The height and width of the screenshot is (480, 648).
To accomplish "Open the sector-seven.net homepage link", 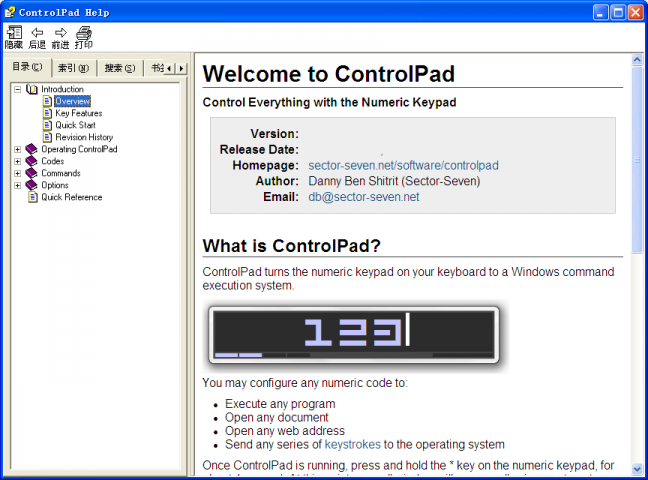I will coord(403,165).
